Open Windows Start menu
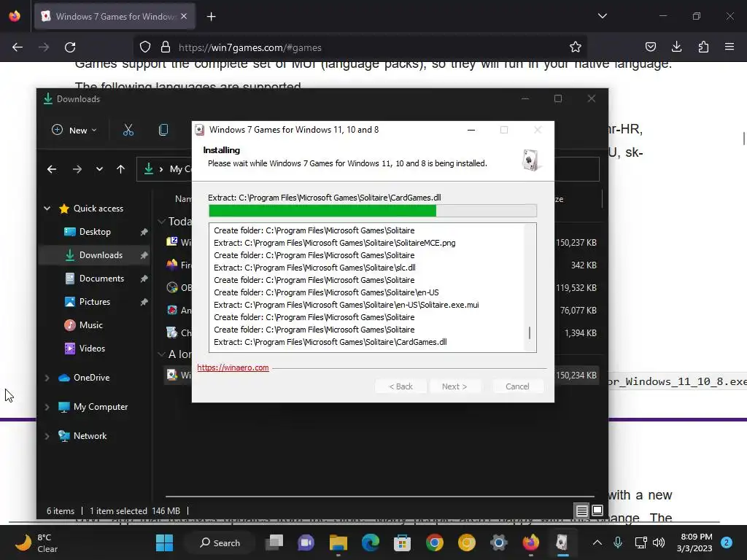This screenshot has height=560, width=747. click(164, 542)
